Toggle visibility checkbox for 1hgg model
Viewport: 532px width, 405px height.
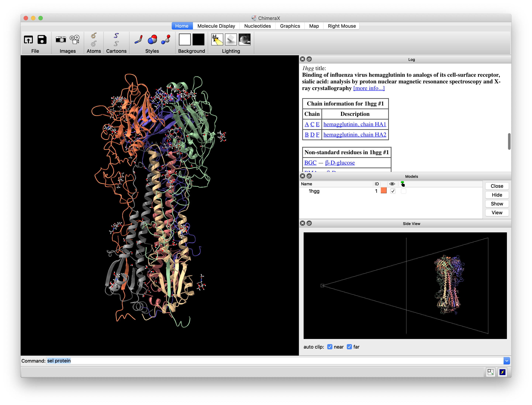(x=393, y=191)
